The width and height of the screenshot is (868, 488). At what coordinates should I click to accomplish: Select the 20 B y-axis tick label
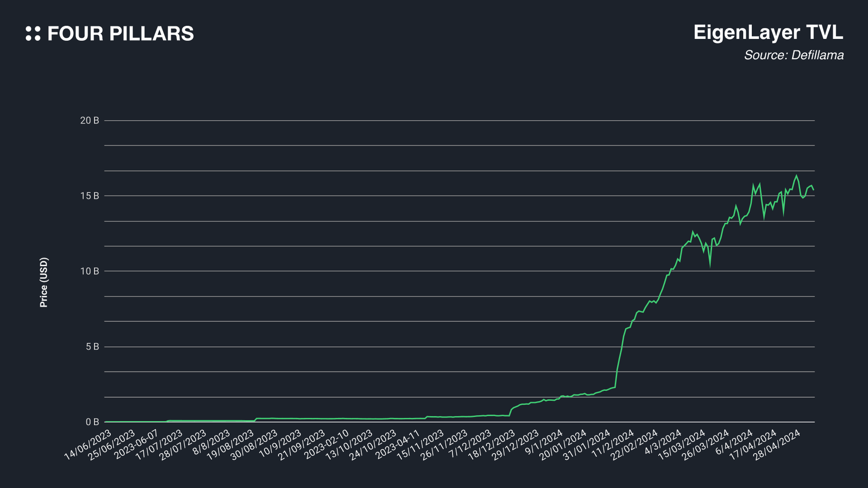[90, 121]
